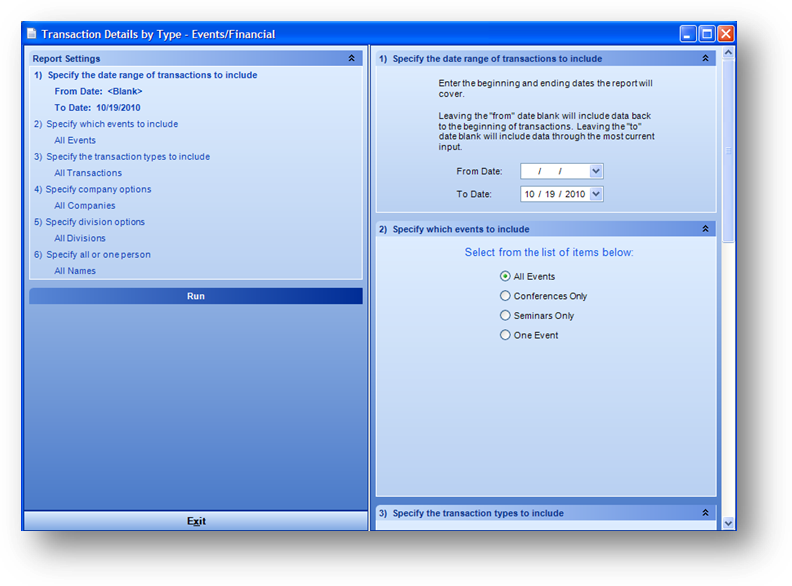Collapse the 'Specify which events' section
792x586 pixels.
tap(705, 229)
